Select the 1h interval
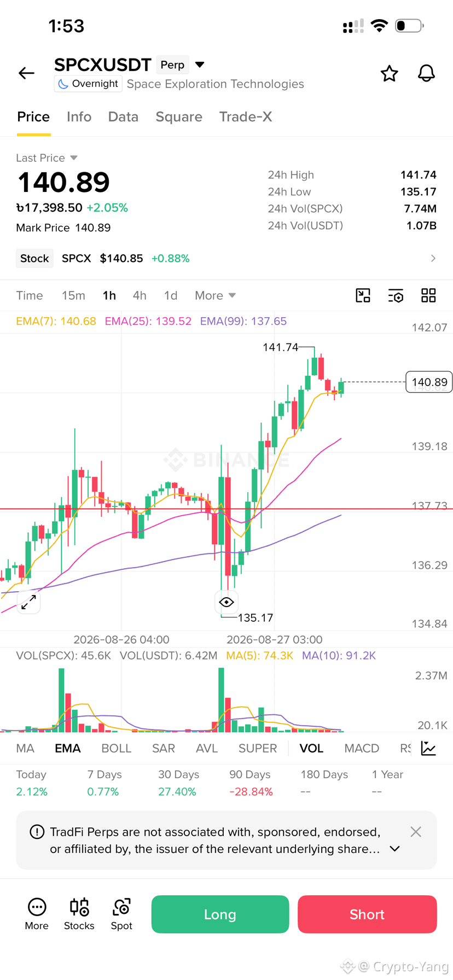Screen dimensions: 453x980 [109, 295]
